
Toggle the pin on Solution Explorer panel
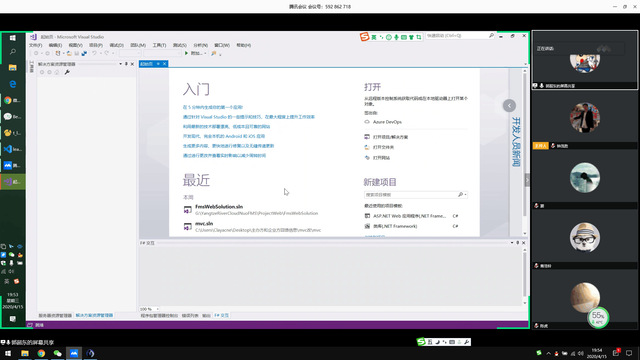pyautogui.click(x=126, y=64)
